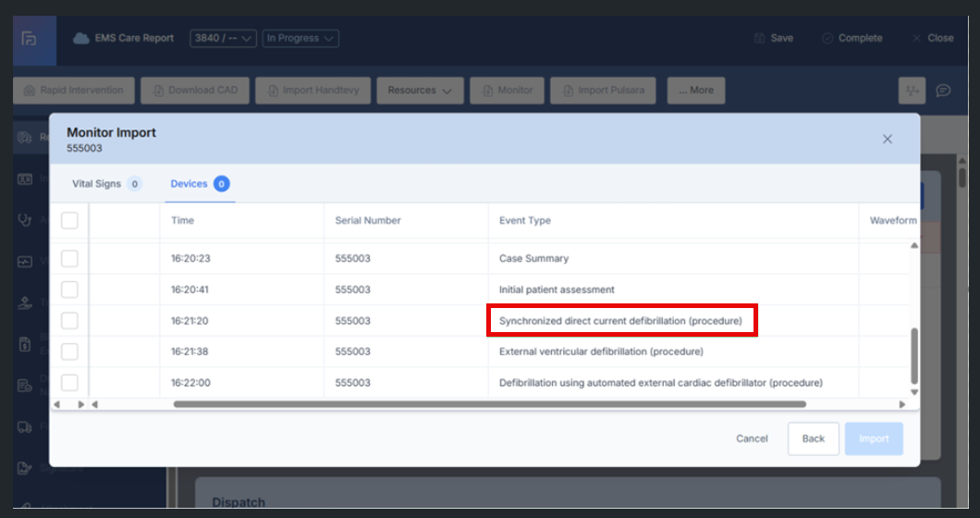The height and width of the screenshot is (518, 980).
Task: Select the 16:21:20 row checkbox
Action: pos(69,321)
